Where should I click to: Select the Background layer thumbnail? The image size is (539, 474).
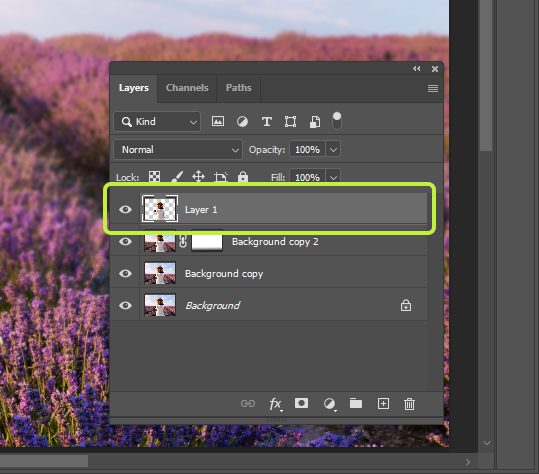[160, 305]
